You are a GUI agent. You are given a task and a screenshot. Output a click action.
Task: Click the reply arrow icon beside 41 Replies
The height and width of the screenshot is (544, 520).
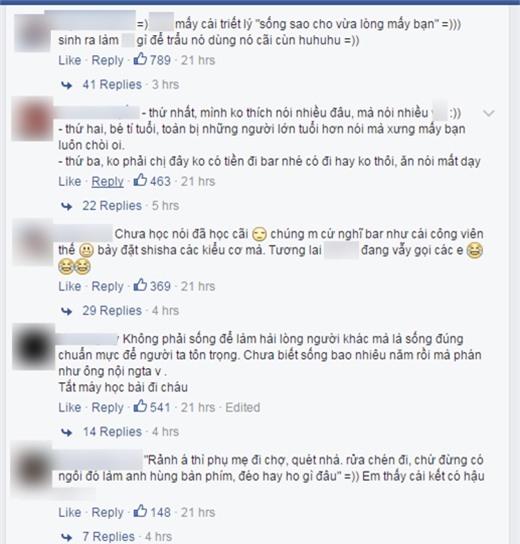[x=67, y=85]
